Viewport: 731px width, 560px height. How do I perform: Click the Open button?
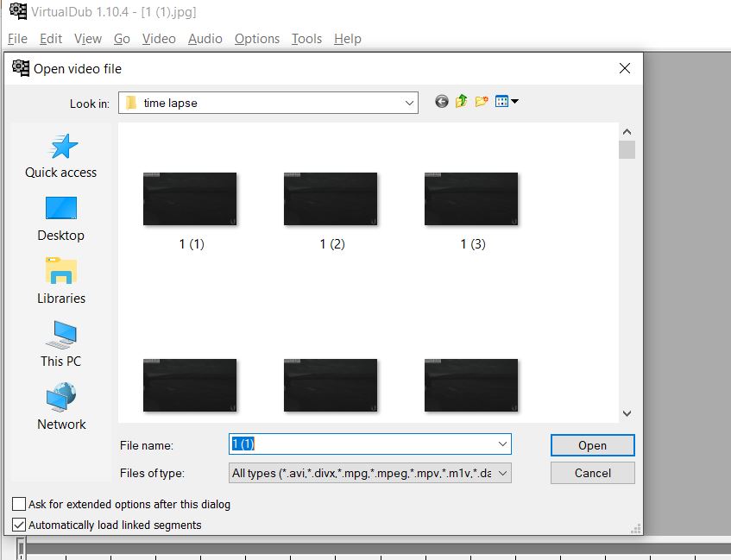[x=593, y=445]
